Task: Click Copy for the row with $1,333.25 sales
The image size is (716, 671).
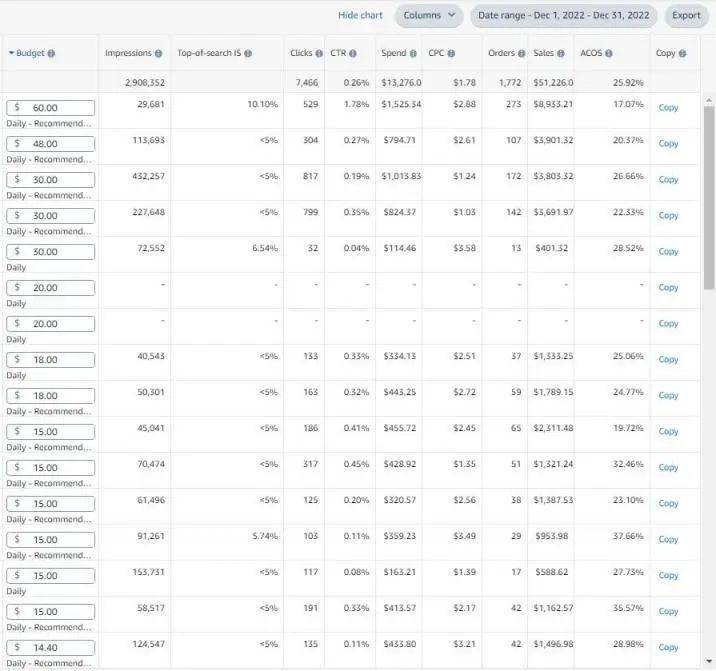Action: click(668, 359)
